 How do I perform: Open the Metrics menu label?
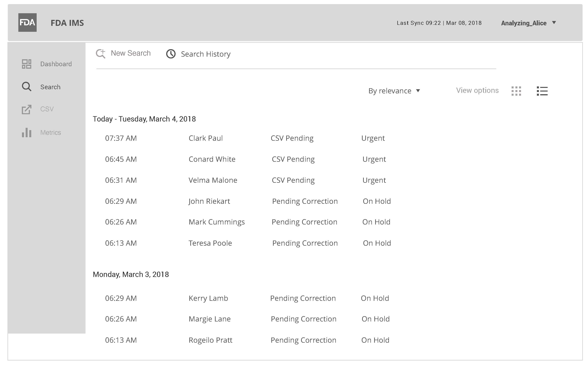(x=51, y=133)
